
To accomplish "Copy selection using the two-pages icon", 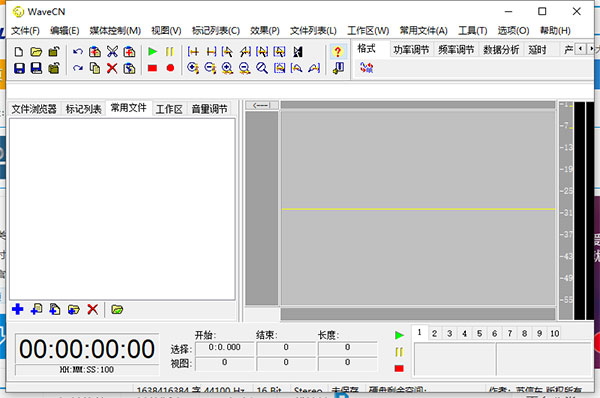I will (95, 69).
